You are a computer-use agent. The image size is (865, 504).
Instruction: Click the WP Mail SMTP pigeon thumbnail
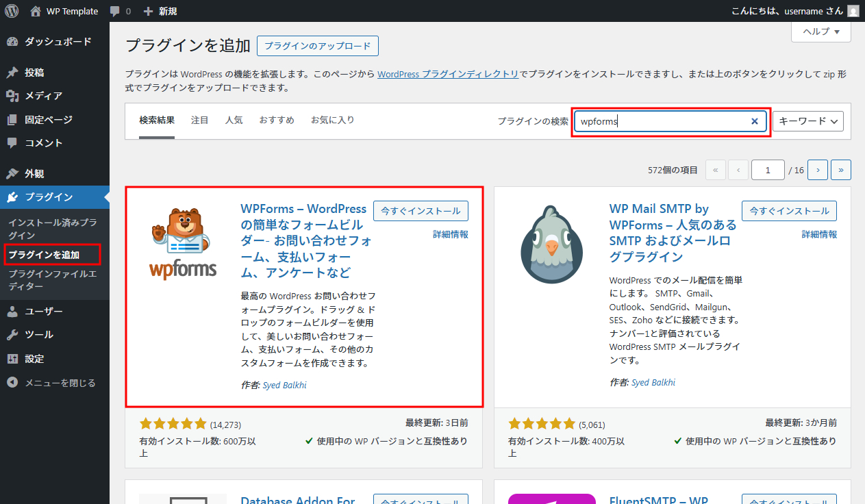coord(552,244)
